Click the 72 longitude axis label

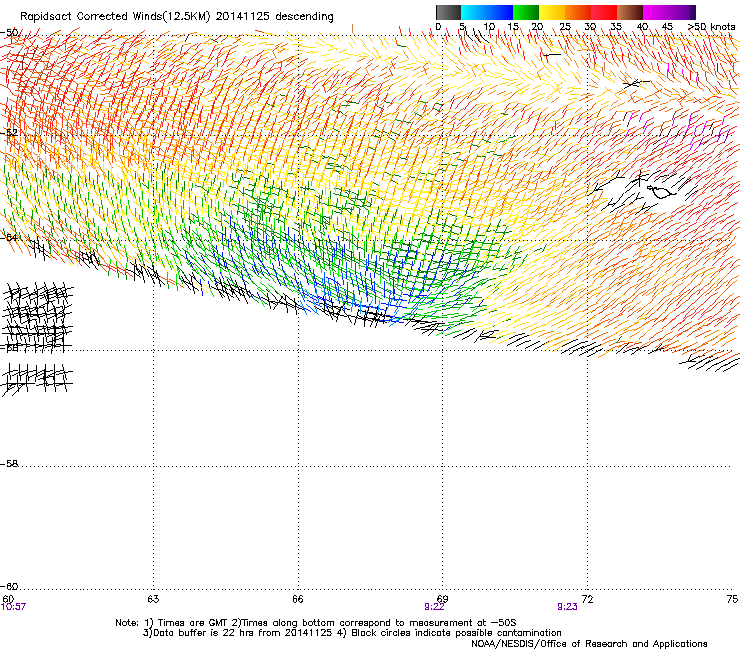click(x=587, y=599)
